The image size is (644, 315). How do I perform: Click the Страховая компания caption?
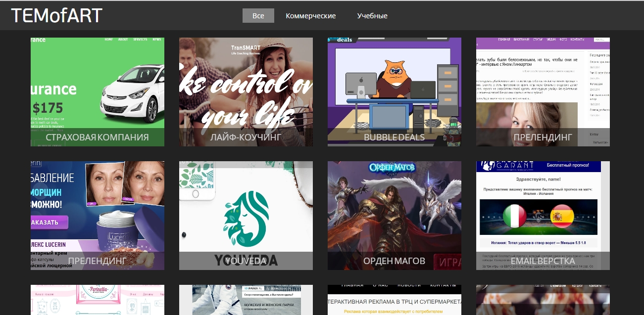click(98, 137)
